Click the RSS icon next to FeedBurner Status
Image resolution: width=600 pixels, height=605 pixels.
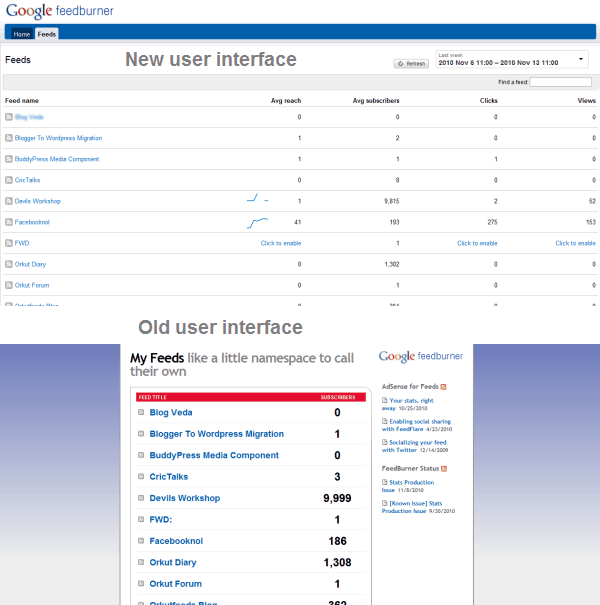(x=442, y=468)
